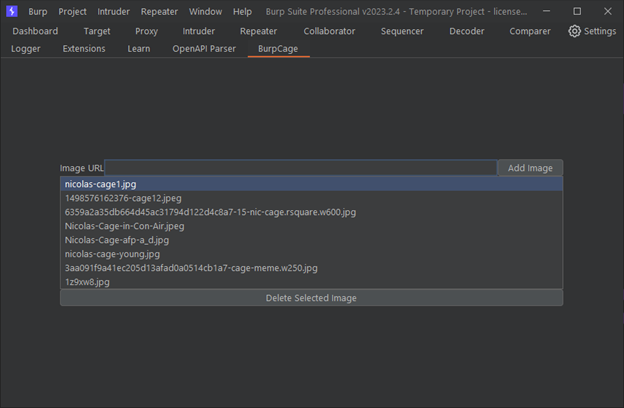Switch to the Target tab
The image size is (624, 408).
(97, 31)
